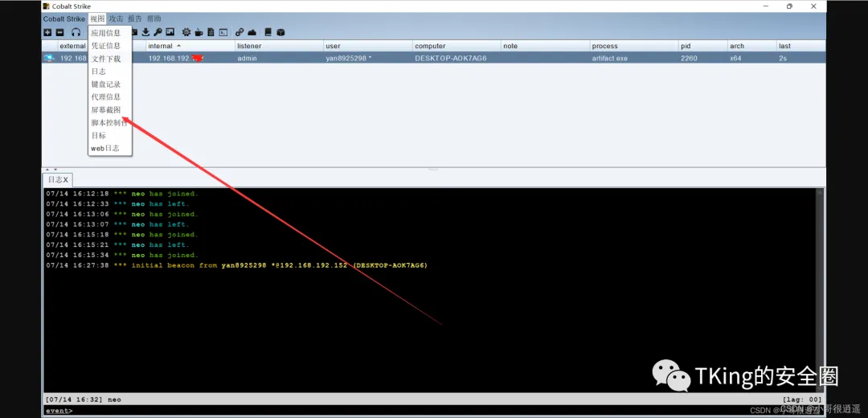Open listeners via the headphones icon
The height and width of the screenshot is (418, 868).
76,33
